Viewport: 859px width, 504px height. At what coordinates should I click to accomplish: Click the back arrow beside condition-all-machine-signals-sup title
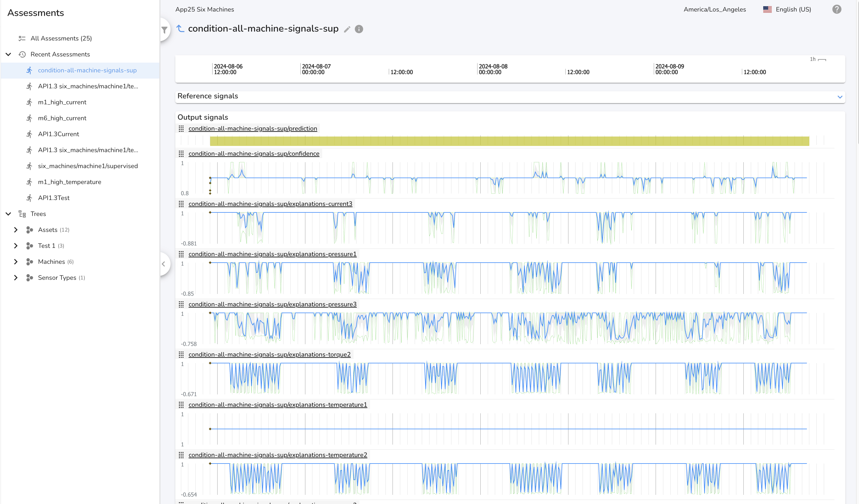pyautogui.click(x=180, y=29)
